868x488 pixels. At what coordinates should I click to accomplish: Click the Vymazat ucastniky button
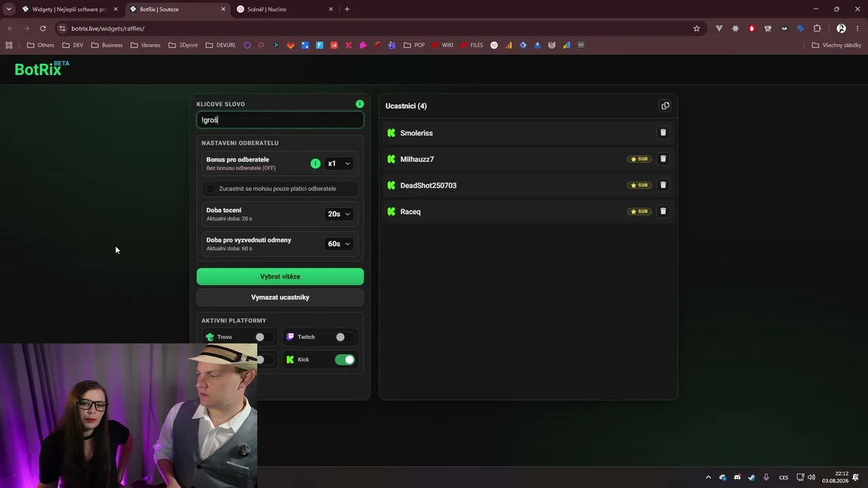(280, 298)
